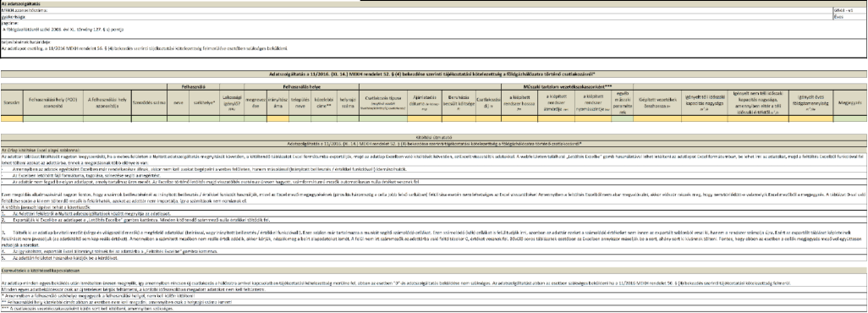Viewport: 868px width, 313px height.
Task: Select the 'Lakossági igénylő?' header cell
Action: pyautogui.click(x=232, y=102)
